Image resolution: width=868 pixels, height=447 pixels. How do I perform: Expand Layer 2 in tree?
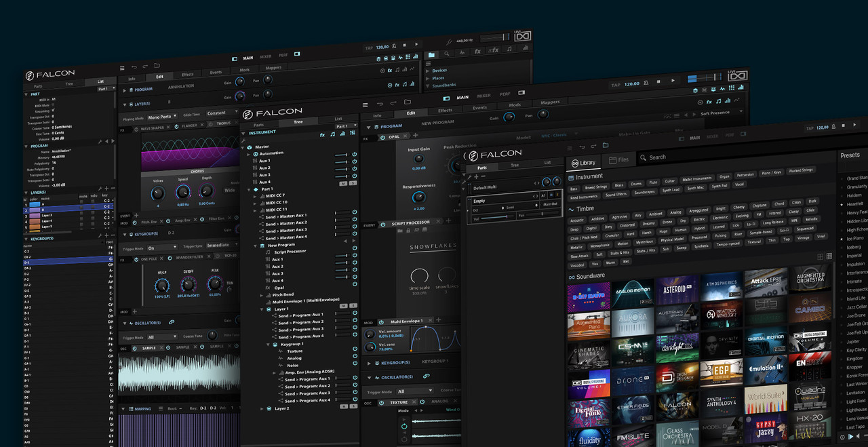pos(262,409)
